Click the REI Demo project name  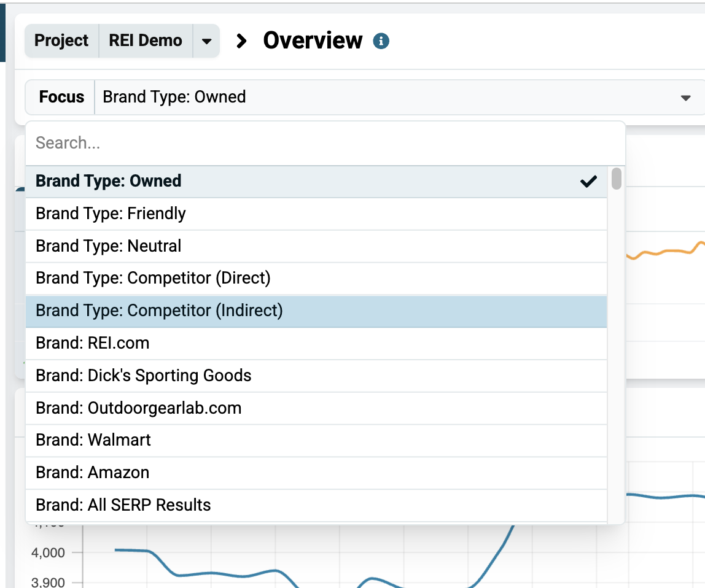[145, 41]
